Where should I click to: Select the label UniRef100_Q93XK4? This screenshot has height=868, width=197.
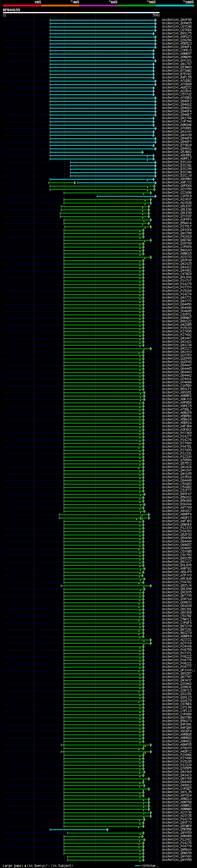pos(177,230)
